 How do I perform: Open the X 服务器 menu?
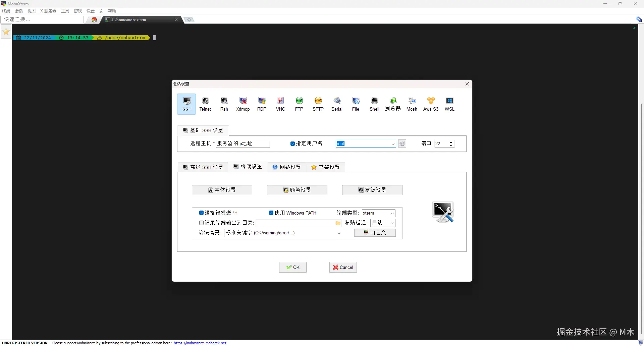[48, 11]
